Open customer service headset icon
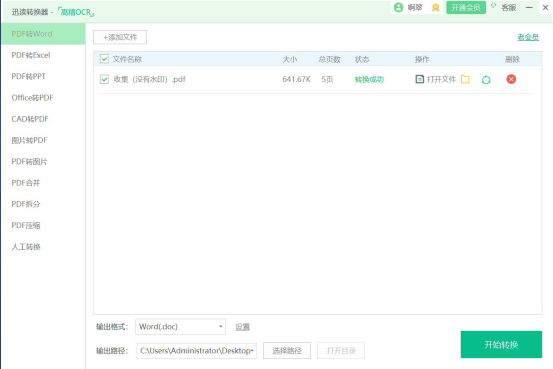This screenshot has width=553, height=369. pos(493,6)
